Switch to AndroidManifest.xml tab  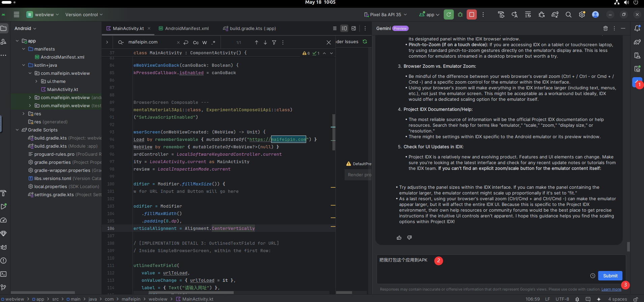[184, 28]
